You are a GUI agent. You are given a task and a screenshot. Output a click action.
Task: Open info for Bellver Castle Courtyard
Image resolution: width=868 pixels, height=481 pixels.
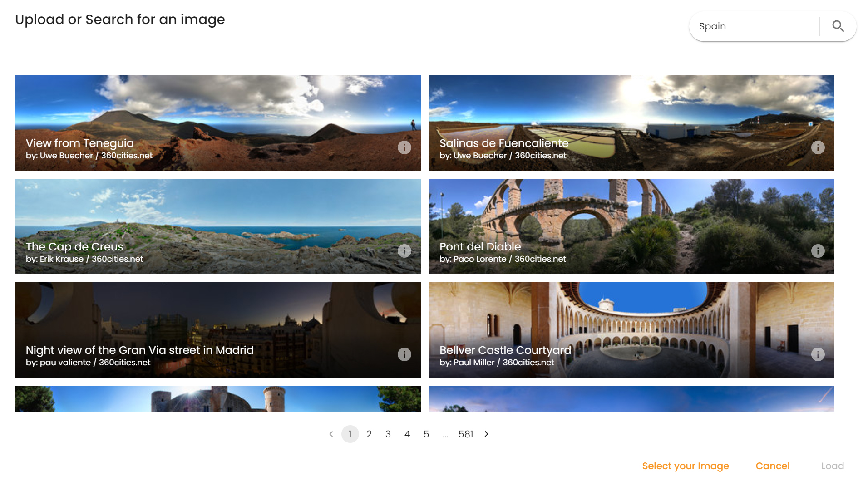point(818,354)
